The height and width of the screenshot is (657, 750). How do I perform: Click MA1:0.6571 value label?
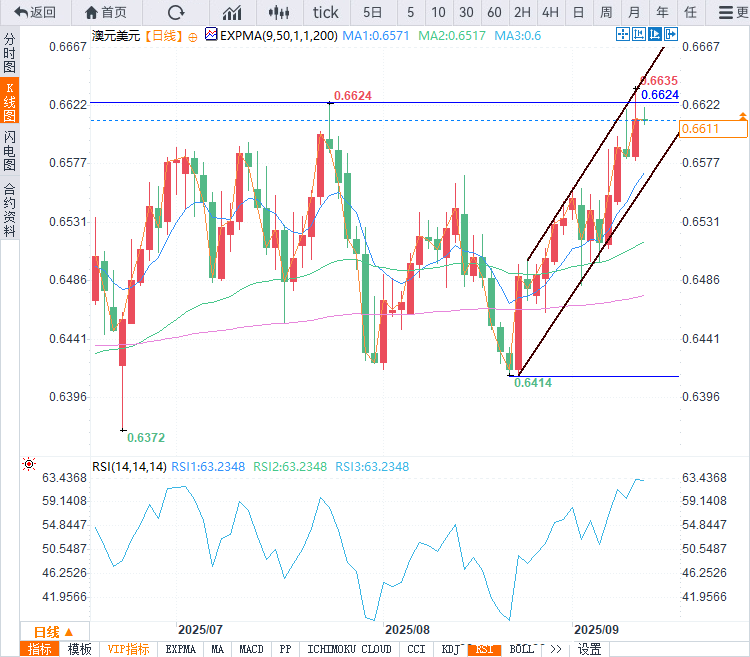pos(376,36)
